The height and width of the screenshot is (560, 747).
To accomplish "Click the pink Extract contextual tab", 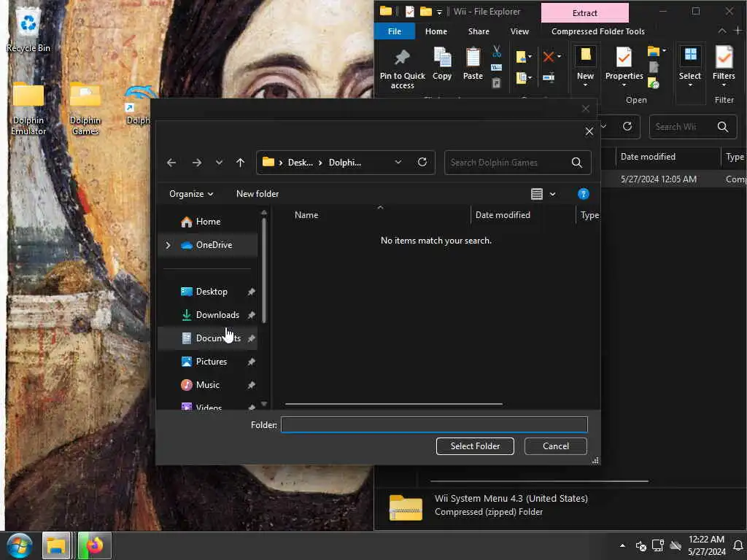I will (584, 13).
